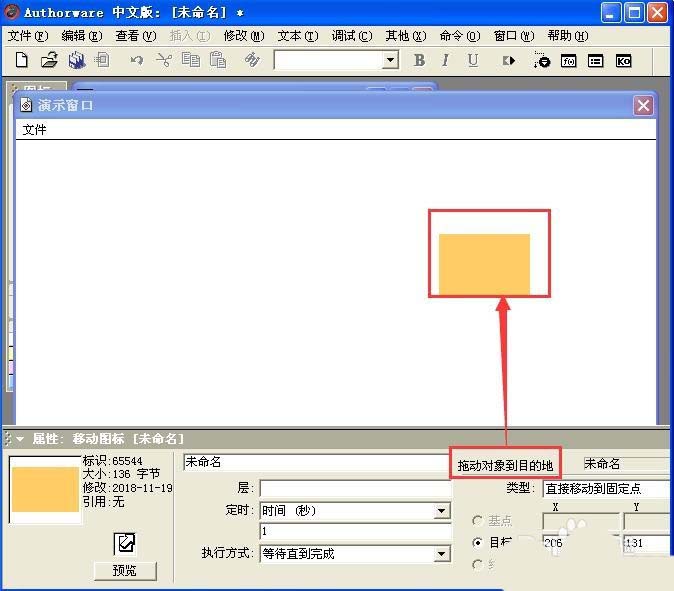Open the 帮助(H) menu
674x591 pixels.
pyautogui.click(x=568, y=36)
